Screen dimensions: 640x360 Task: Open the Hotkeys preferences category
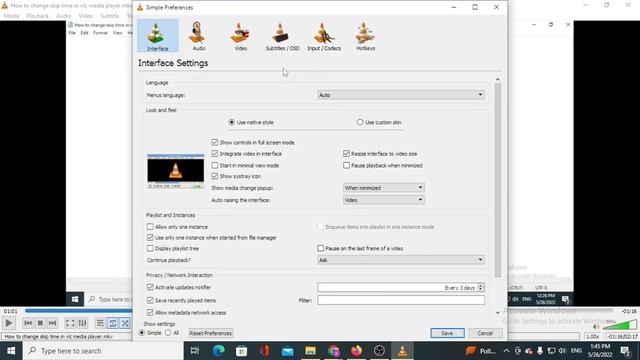point(365,36)
